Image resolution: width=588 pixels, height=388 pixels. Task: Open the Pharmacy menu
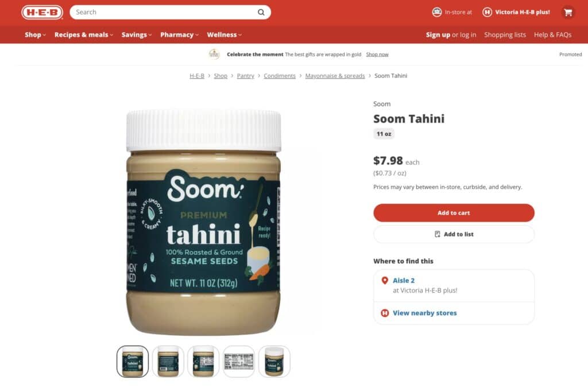coord(179,34)
